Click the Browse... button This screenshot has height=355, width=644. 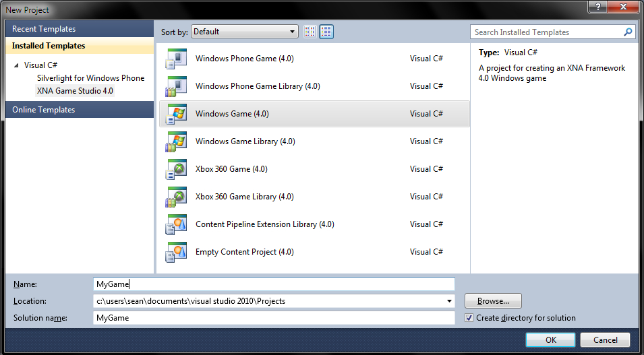click(x=492, y=301)
